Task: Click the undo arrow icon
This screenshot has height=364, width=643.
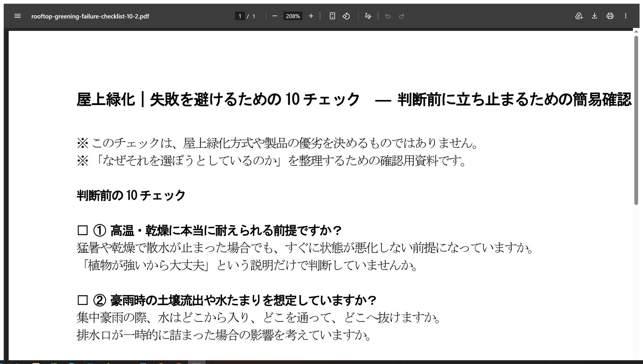Action: tap(388, 16)
